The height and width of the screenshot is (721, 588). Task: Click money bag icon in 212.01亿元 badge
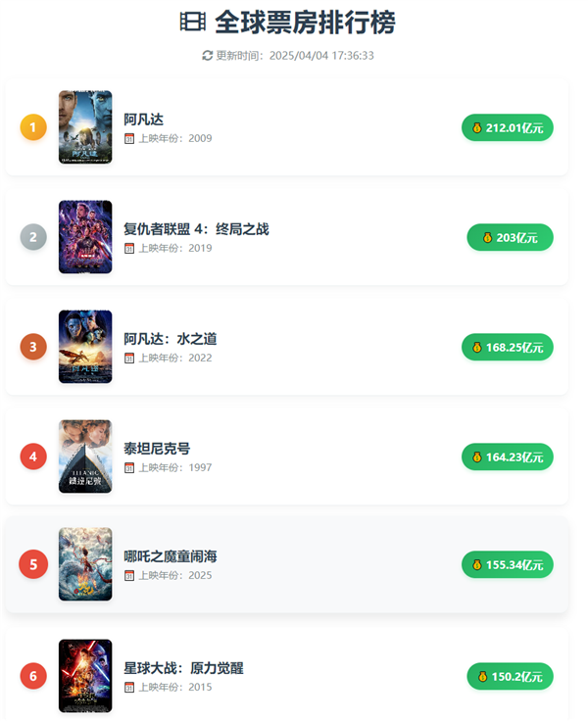477,127
